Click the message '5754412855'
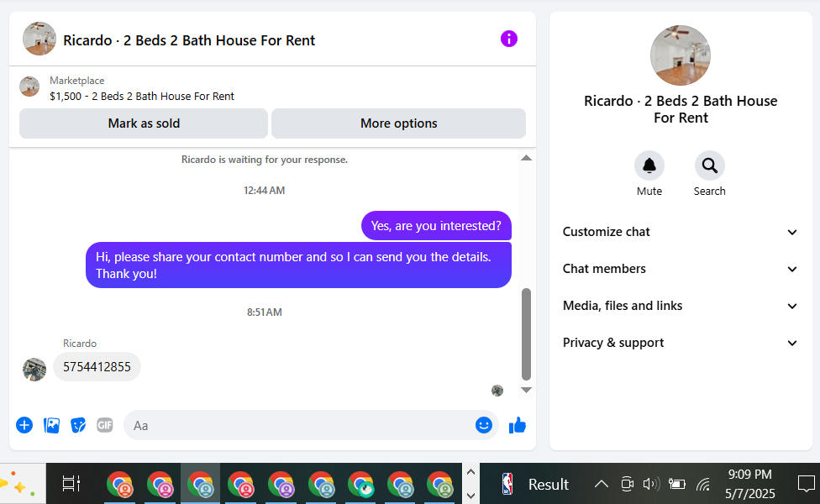The image size is (820, 504). [97, 367]
